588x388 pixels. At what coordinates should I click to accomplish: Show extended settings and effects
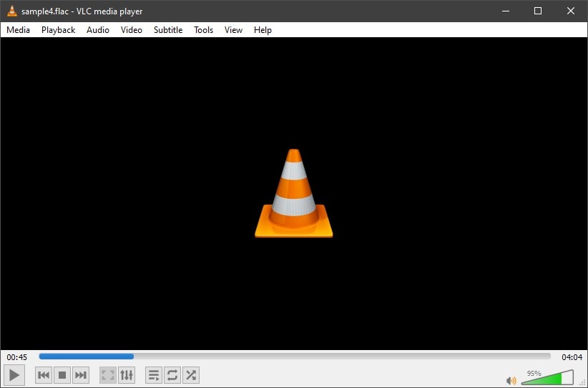click(x=127, y=374)
